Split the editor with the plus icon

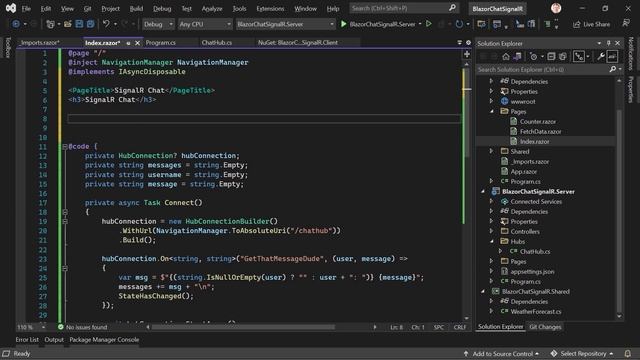coord(467,54)
